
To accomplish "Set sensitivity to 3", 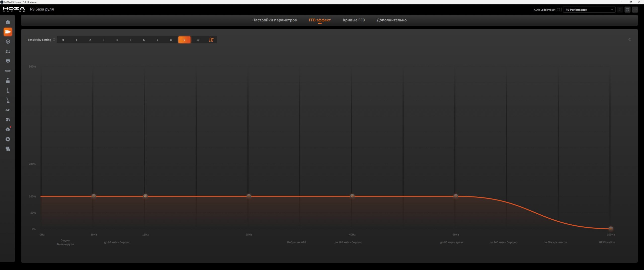I will [x=103, y=40].
